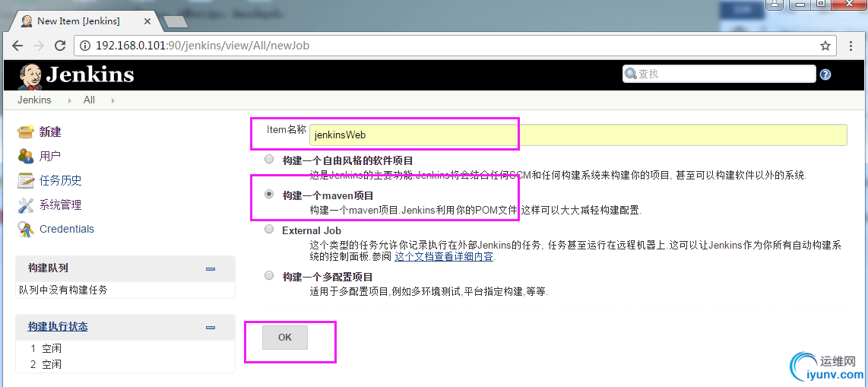Click the magnifier icon in search box
The height and width of the screenshot is (387, 868).
click(x=631, y=74)
